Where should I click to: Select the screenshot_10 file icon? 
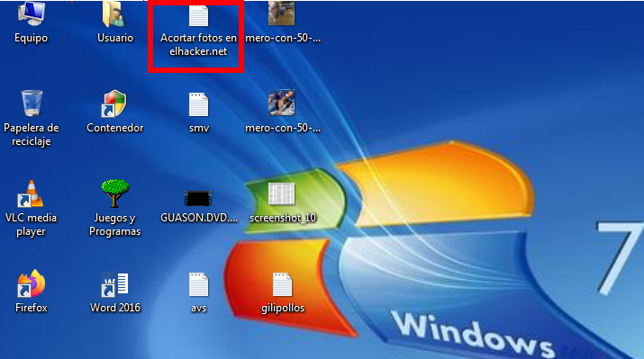click(281, 193)
